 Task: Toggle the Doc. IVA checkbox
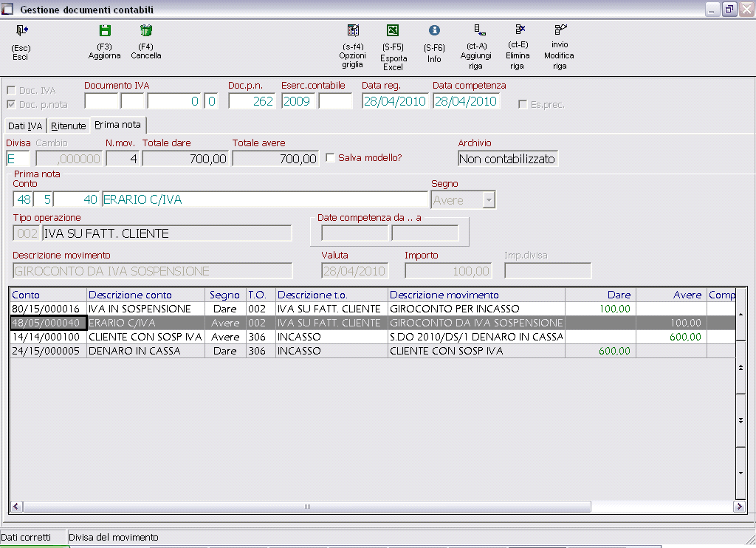coord(11,90)
